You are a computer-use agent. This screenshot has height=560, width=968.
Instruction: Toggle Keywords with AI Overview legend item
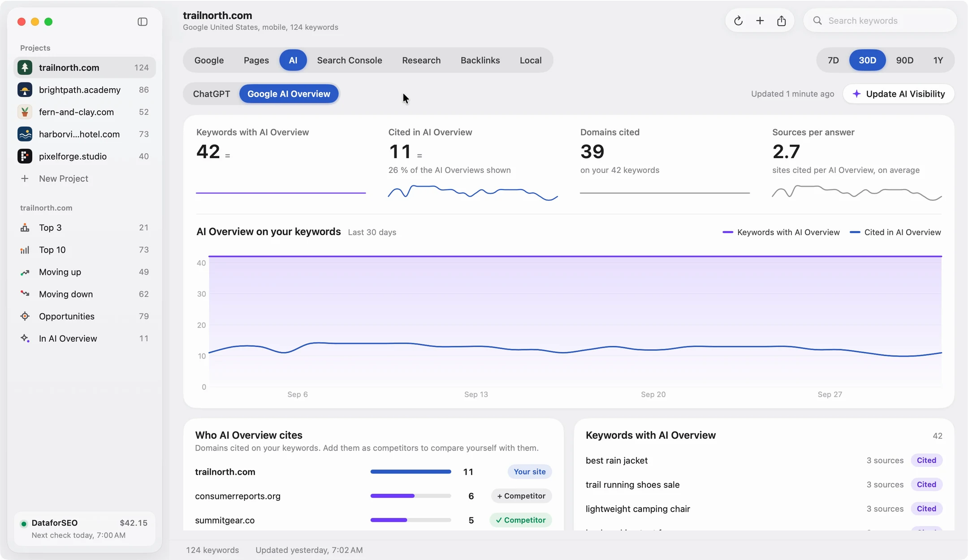pyautogui.click(x=781, y=232)
